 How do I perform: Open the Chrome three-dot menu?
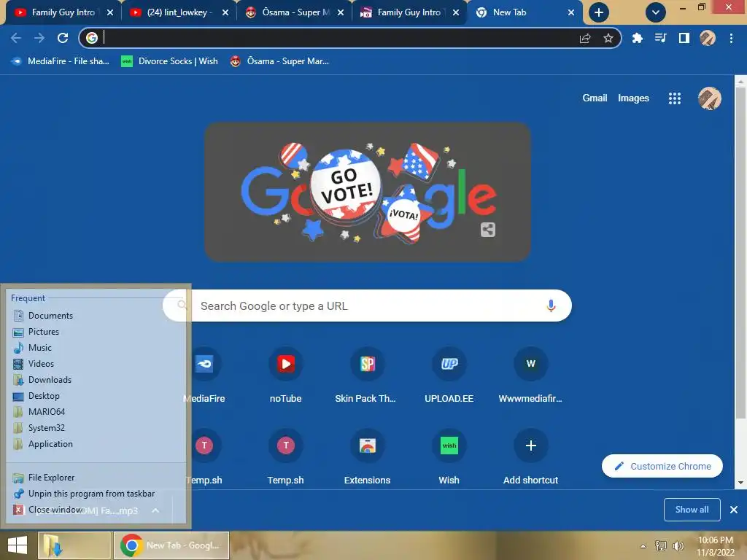pos(731,38)
